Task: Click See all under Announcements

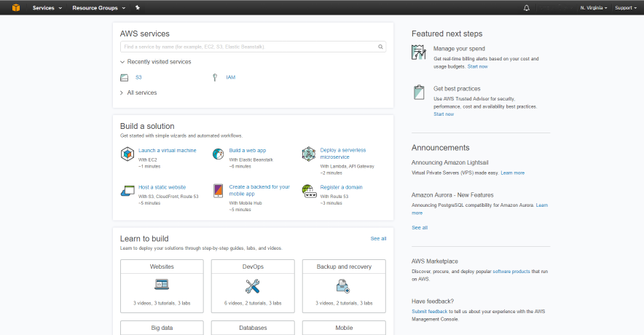Action: click(x=420, y=227)
